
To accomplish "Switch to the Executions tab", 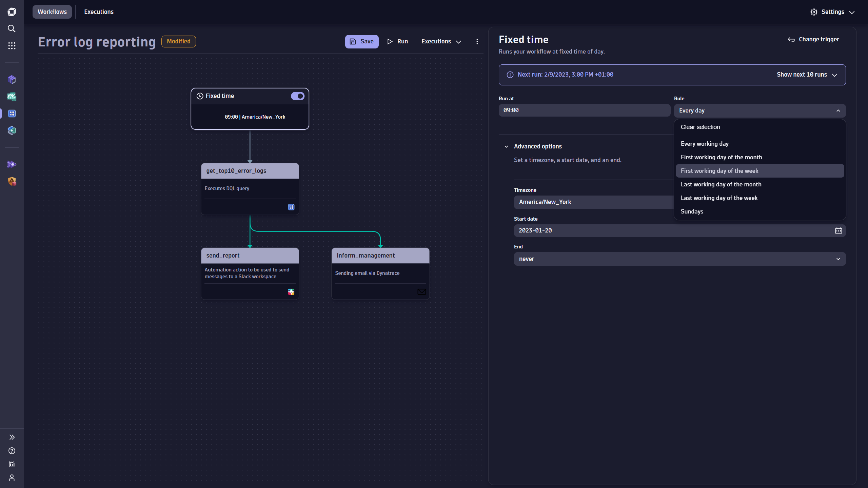I will (99, 12).
